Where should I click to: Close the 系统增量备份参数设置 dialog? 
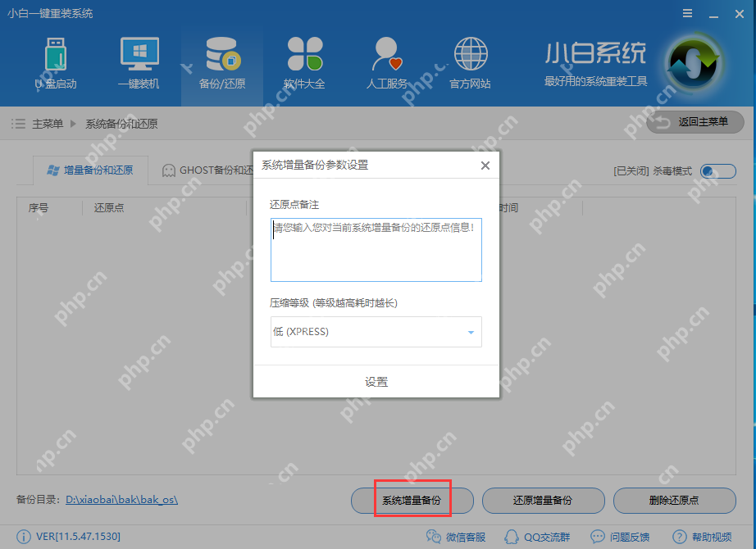coord(485,166)
